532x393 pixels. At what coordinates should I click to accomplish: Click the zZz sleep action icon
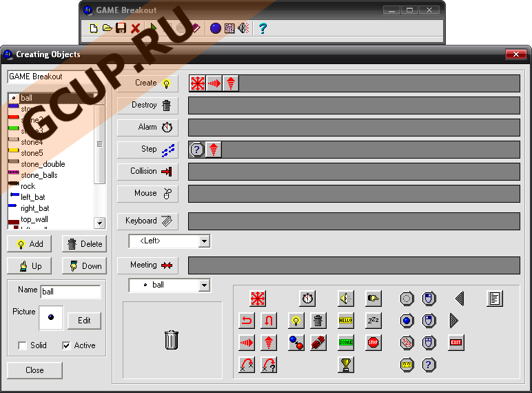pyautogui.click(x=374, y=321)
